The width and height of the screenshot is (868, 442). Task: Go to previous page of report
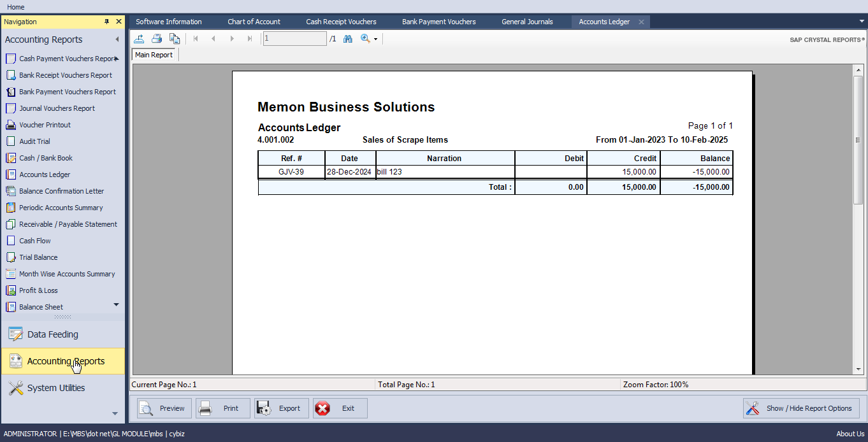tap(213, 39)
